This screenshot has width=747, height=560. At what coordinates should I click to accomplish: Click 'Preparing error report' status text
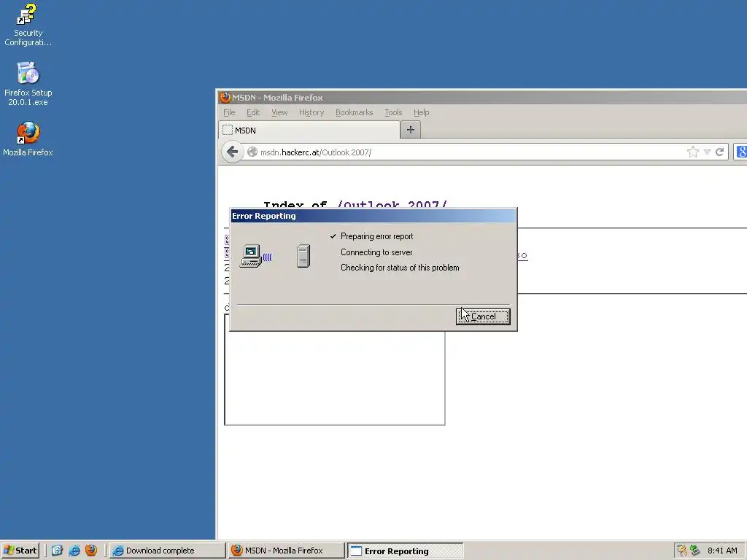377,236
